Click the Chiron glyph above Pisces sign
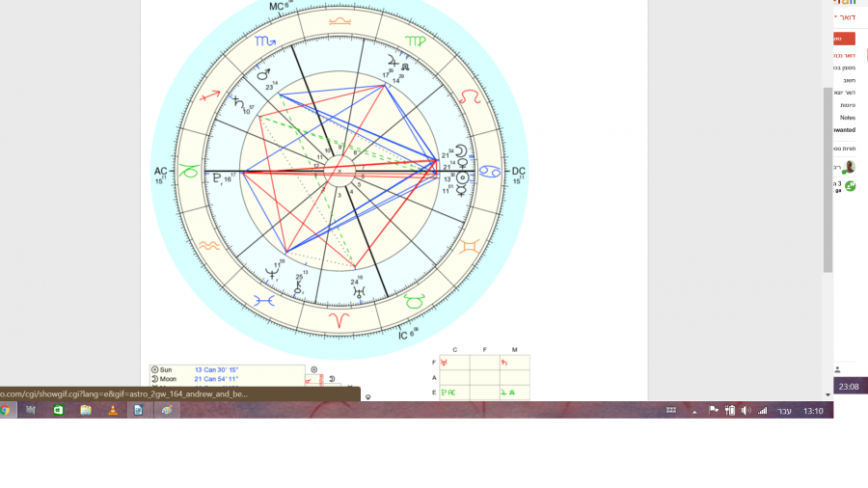This screenshot has width=868, height=488. (x=298, y=287)
